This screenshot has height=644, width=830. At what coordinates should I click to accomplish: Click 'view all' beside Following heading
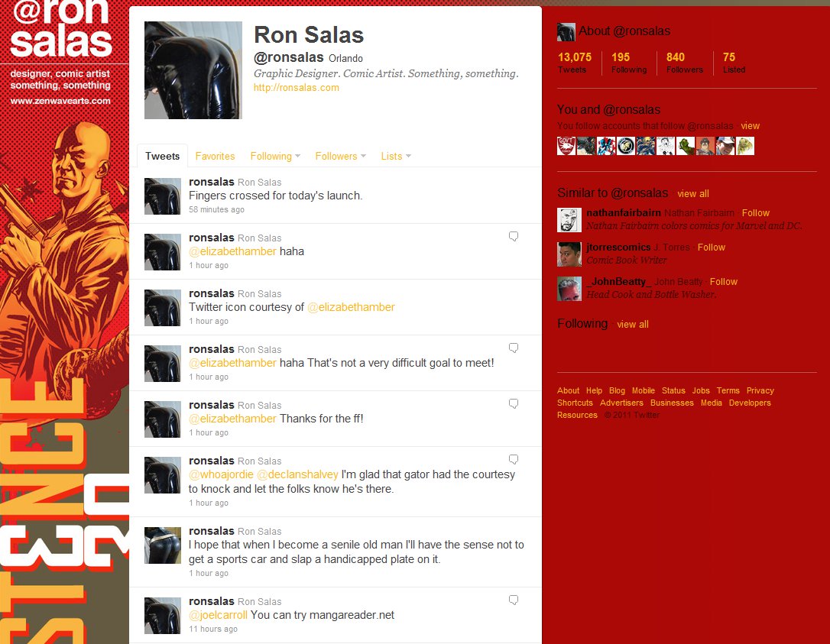633,325
